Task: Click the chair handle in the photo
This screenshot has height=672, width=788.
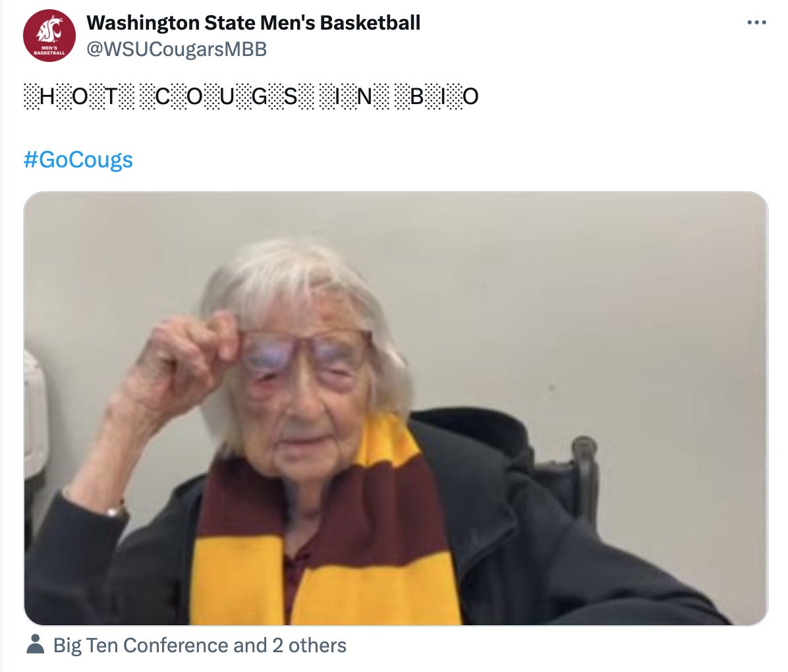Action: pyautogui.click(x=586, y=478)
